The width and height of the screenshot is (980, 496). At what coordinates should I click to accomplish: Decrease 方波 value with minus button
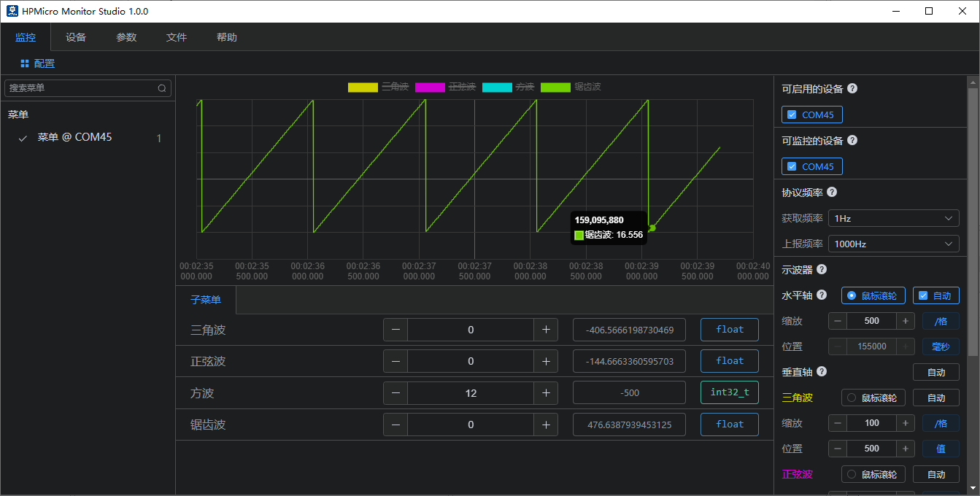pos(396,393)
